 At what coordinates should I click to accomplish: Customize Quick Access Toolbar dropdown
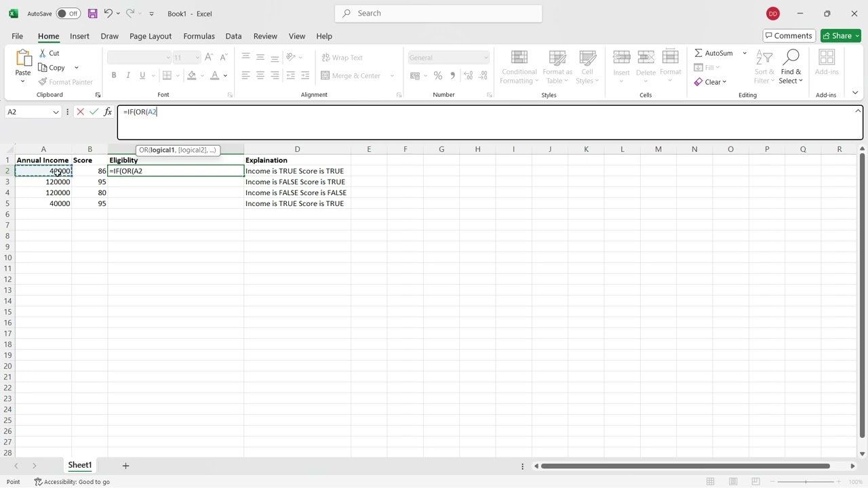pos(151,14)
